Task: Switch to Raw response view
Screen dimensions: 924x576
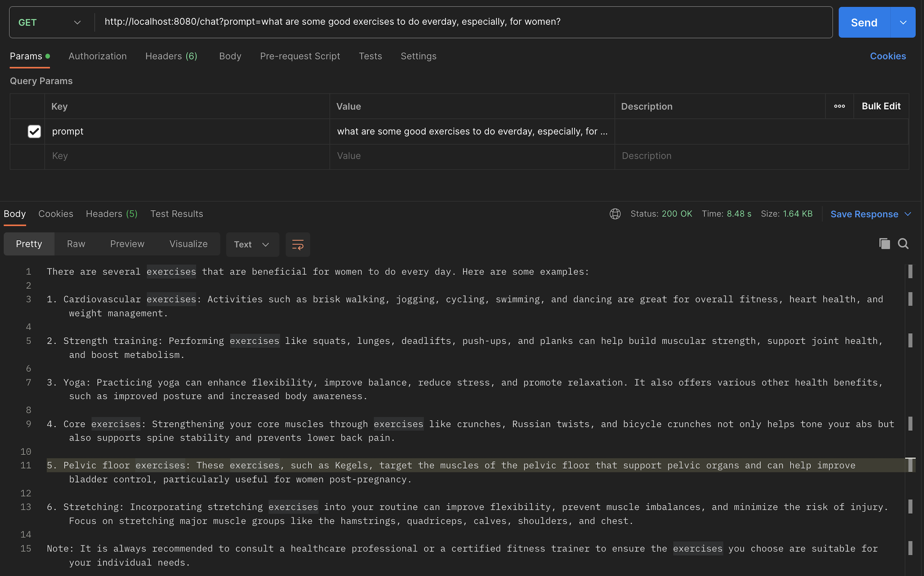Action: click(76, 244)
